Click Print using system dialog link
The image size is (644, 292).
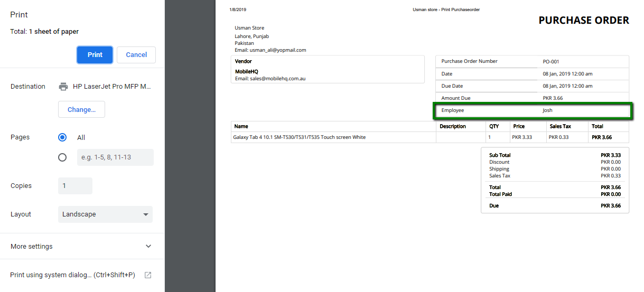[72, 275]
